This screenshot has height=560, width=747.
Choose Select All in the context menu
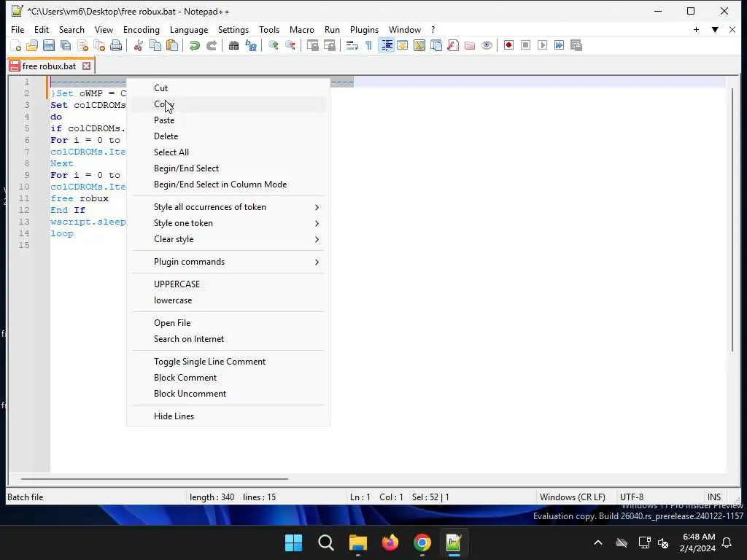[228, 152]
